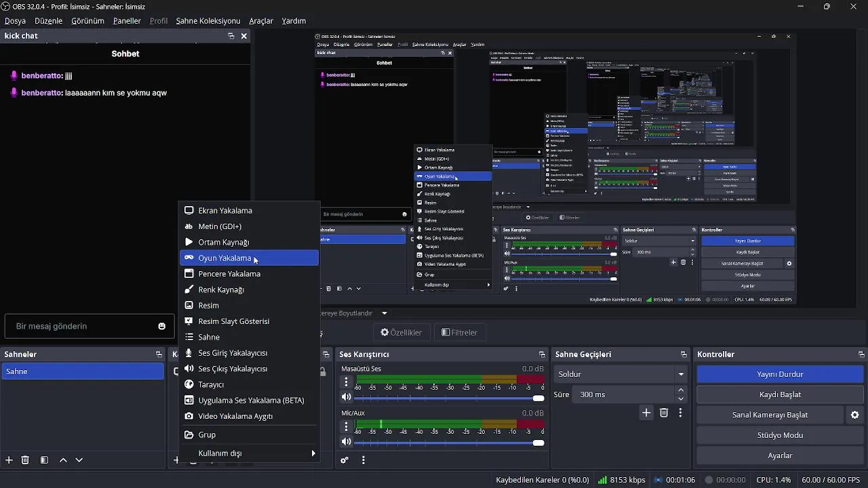868x488 pixels.
Task: Float the sources dock panel next to Ses Karıştırıcı
Action: click(326, 354)
